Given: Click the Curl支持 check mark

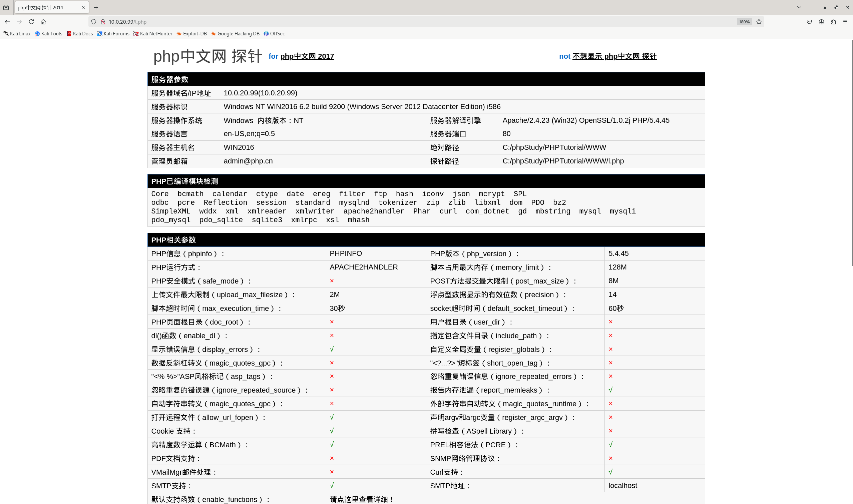Looking at the screenshot, I should 610,472.
